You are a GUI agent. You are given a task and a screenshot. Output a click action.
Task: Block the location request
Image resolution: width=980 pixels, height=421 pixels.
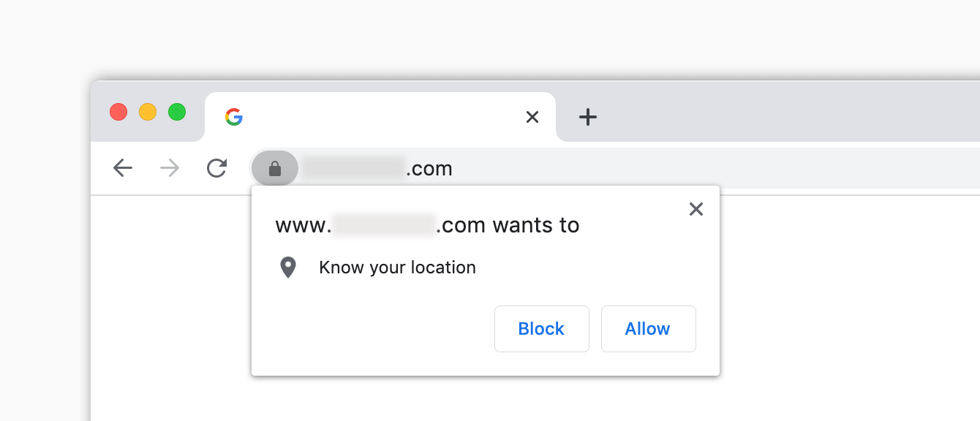[542, 329]
